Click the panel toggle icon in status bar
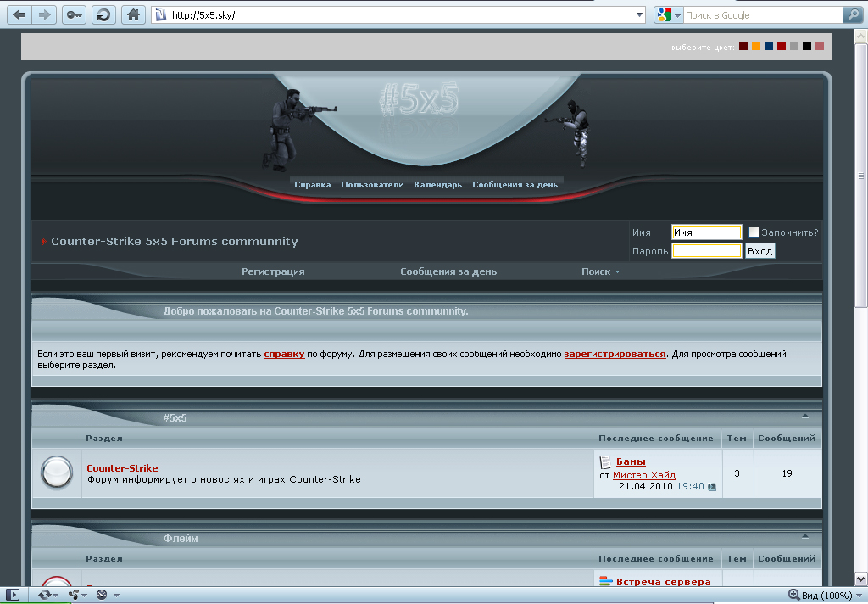 pyautogui.click(x=13, y=595)
